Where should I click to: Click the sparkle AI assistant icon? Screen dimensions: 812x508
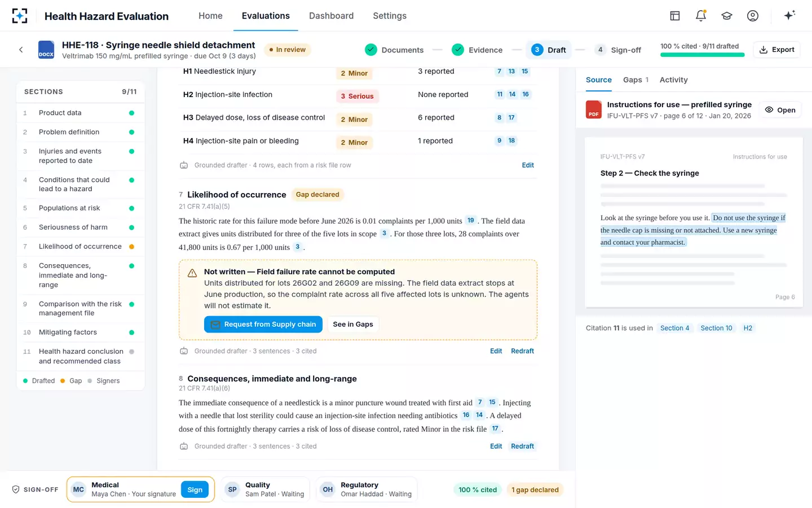click(789, 15)
